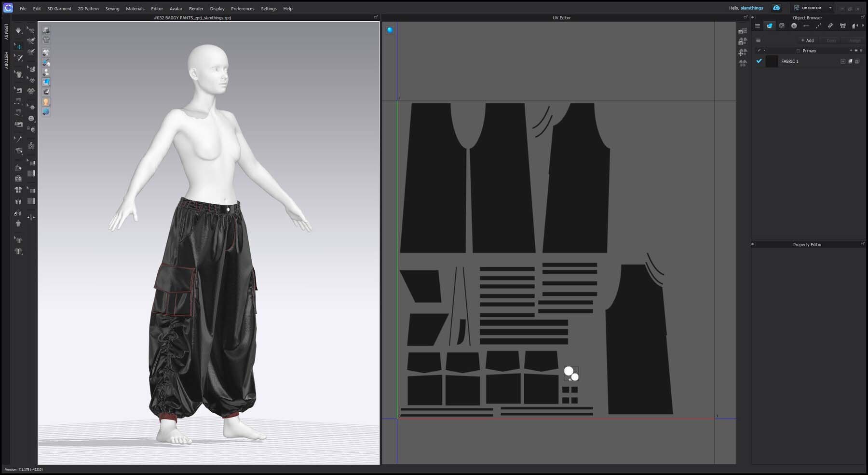Open the Materials menu
This screenshot has height=475, width=868.
pos(135,9)
